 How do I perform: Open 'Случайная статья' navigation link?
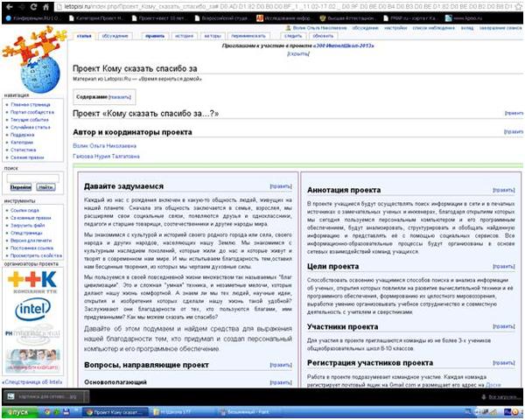(31, 127)
